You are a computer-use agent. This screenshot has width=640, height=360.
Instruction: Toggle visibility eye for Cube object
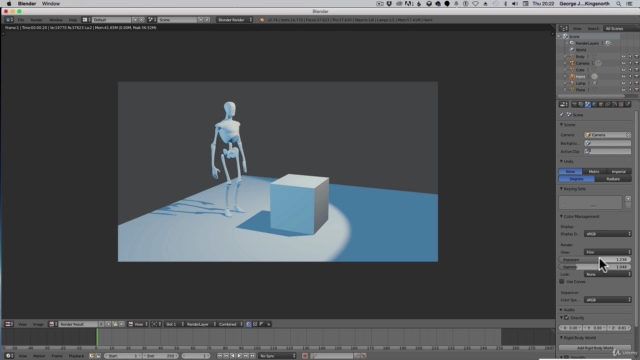pyautogui.click(x=623, y=70)
